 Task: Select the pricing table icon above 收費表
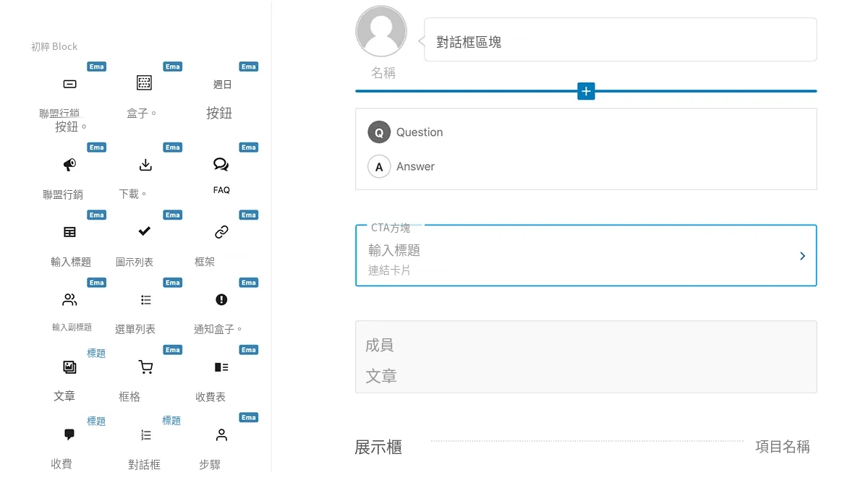pyautogui.click(x=221, y=367)
